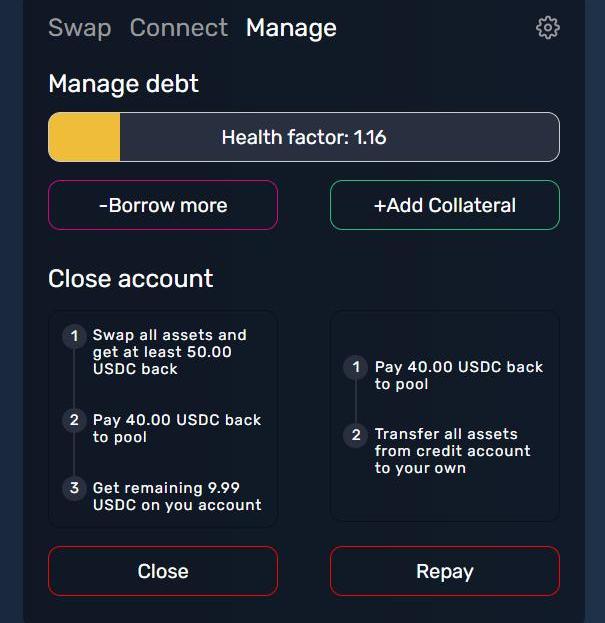Click step 2 circle in swap-and-close list
The image size is (605, 623).
coord(73,420)
